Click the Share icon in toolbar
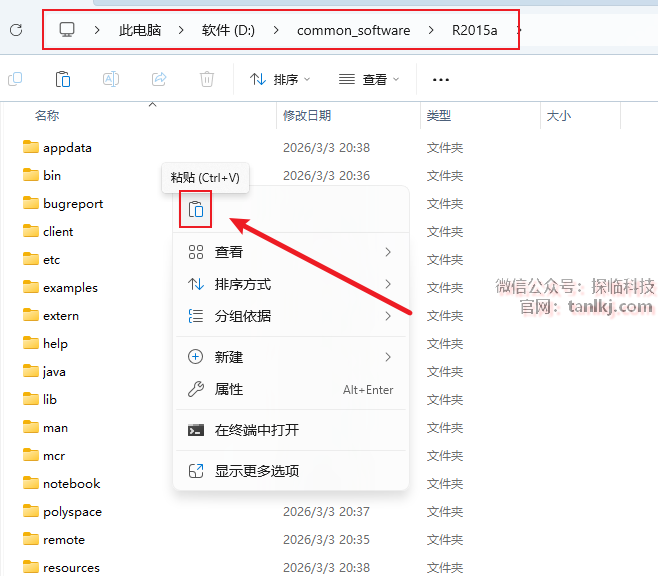Image resolution: width=658 pixels, height=585 pixels. click(x=159, y=79)
